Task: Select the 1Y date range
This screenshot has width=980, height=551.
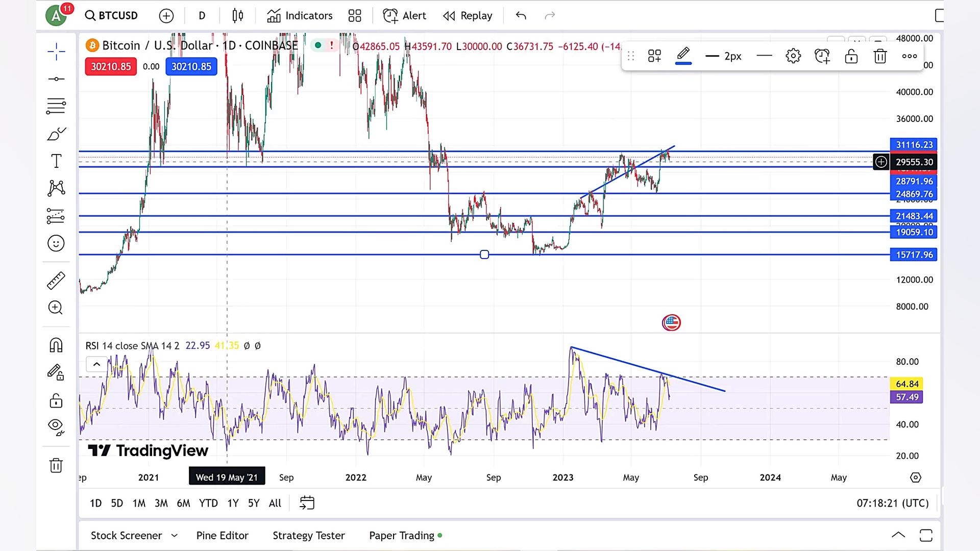Action: [233, 503]
